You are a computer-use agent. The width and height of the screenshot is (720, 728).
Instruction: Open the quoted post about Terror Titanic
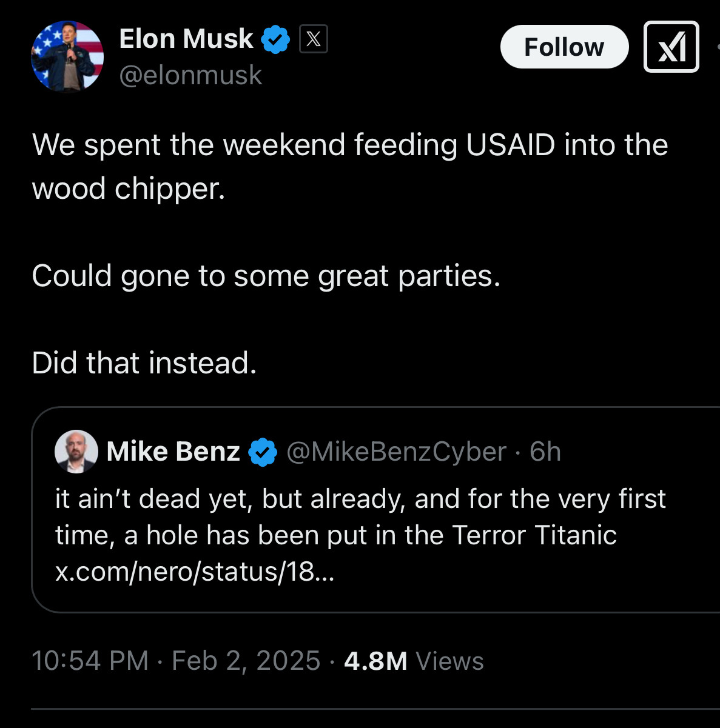click(375, 510)
